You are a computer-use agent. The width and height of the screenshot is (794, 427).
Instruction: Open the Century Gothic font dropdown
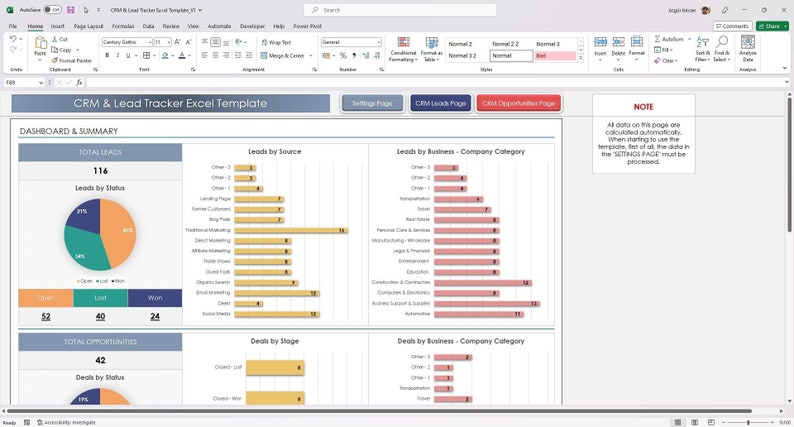click(x=150, y=42)
